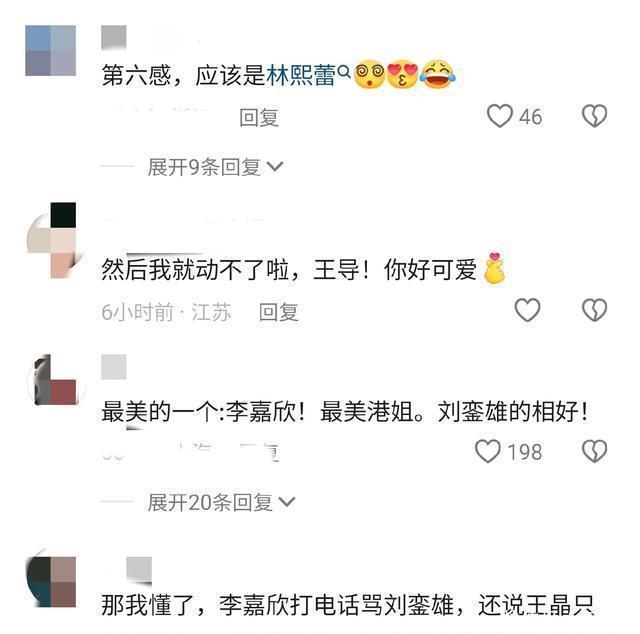Like the 李嘉欣 comment with 198 likes
The width and height of the screenshot is (640, 634).
488,451
